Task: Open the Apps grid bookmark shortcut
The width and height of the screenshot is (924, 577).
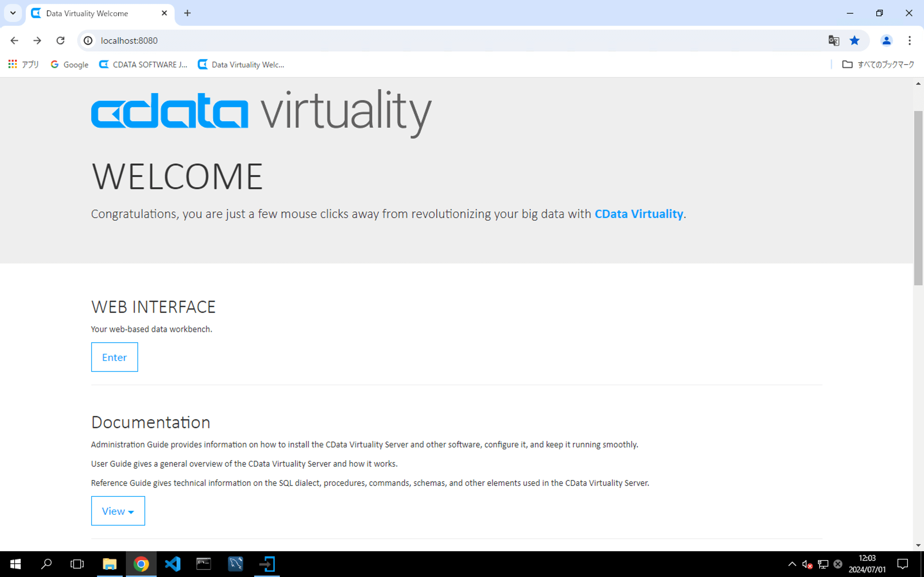Action: pos(23,64)
